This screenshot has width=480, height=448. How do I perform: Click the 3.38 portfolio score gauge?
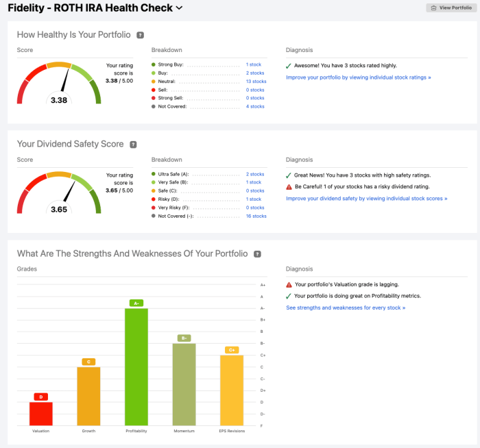[x=59, y=83]
